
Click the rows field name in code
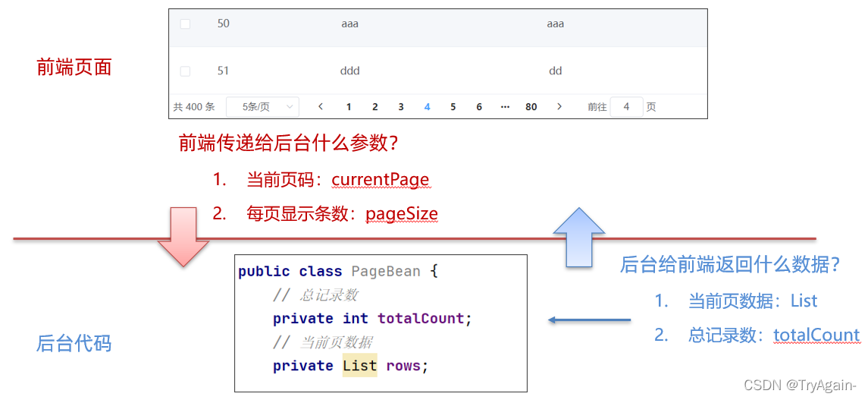(x=403, y=366)
